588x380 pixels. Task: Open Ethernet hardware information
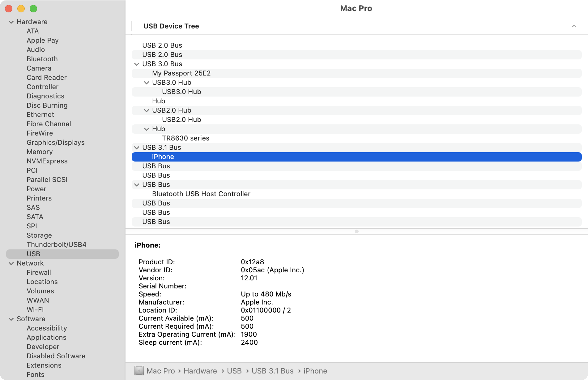(x=40, y=115)
